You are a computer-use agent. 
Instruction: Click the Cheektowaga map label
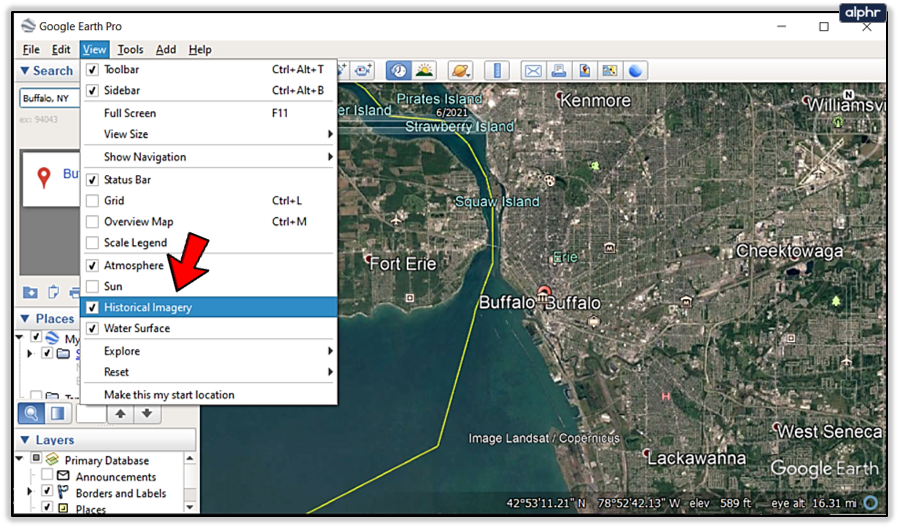(x=789, y=251)
